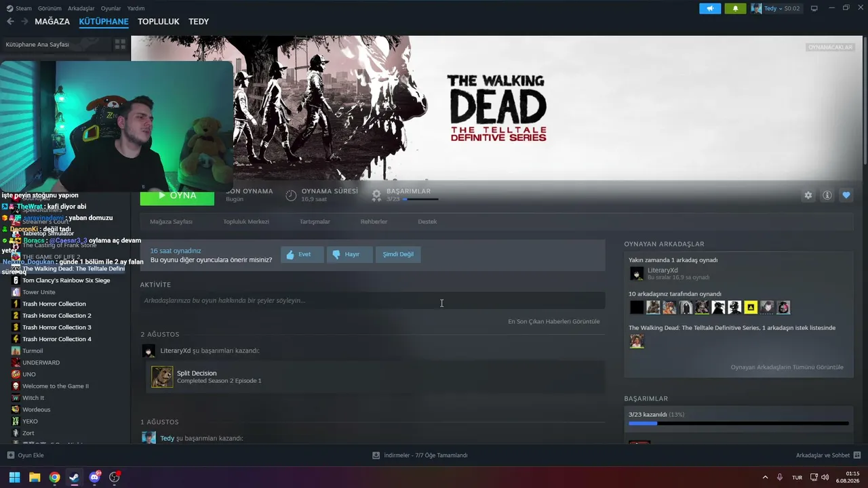This screenshot has height=488, width=868.
Task: Click the yellow friend avatar in played-by row
Action: pos(751,308)
